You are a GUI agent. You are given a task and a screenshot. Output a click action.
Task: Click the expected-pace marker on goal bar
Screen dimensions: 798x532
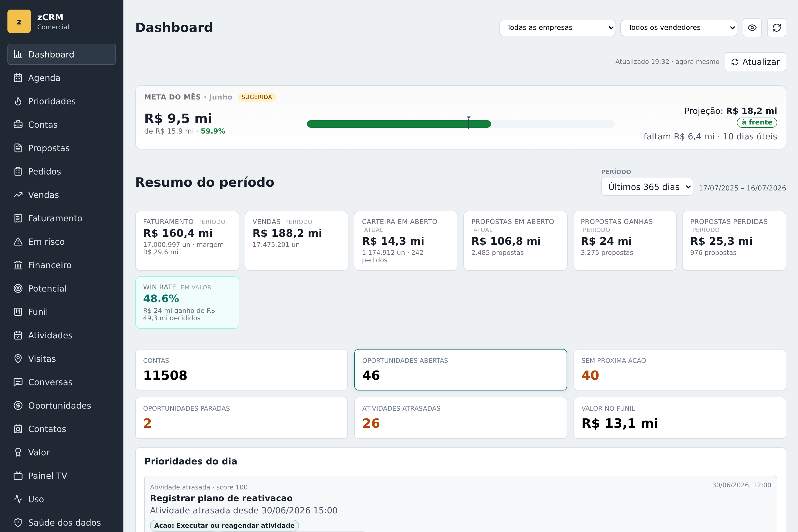pos(468,122)
